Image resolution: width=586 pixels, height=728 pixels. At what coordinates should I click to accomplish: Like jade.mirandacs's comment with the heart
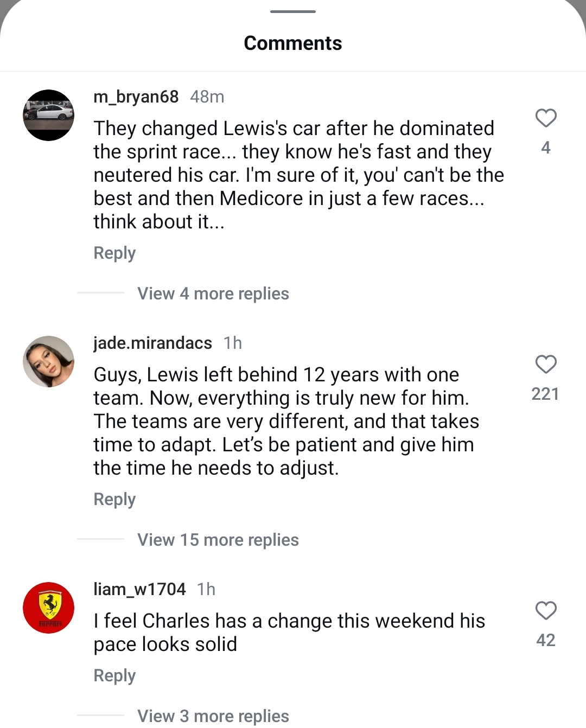coord(546,365)
